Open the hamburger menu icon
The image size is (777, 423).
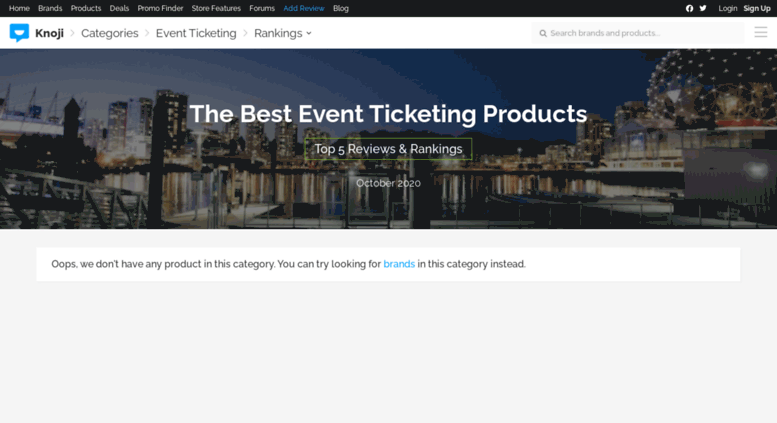tap(761, 33)
